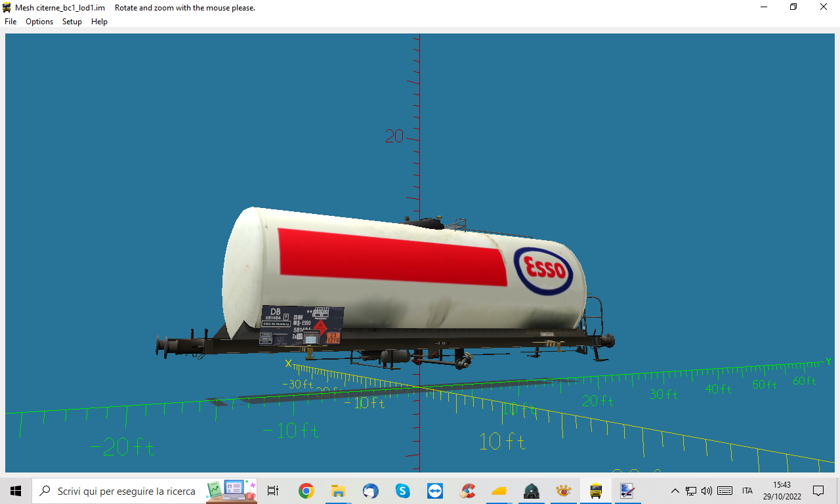Open the Options menu
Viewport: 840px width, 504px height.
[39, 22]
